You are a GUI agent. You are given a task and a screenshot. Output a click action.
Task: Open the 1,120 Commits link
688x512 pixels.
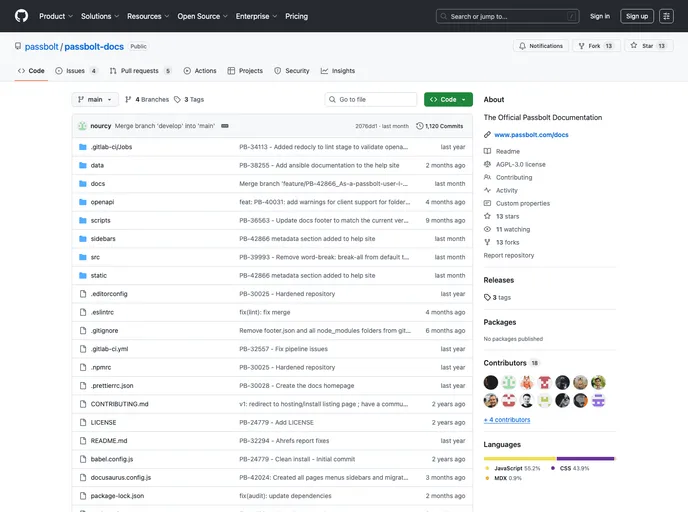440,126
